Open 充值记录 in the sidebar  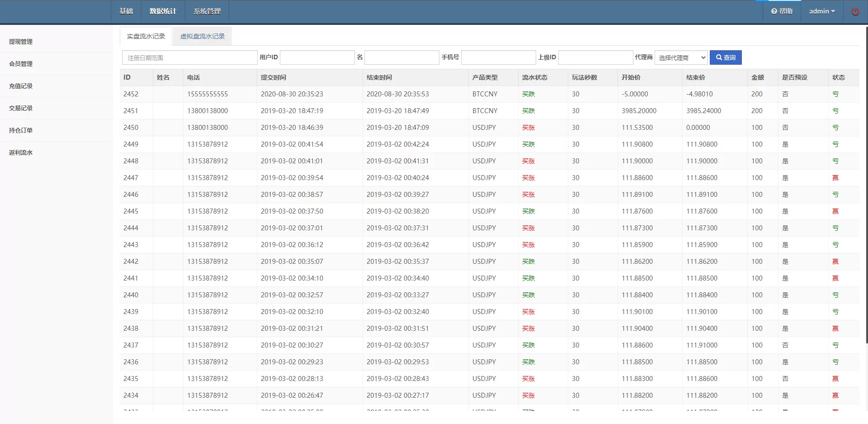pos(21,86)
